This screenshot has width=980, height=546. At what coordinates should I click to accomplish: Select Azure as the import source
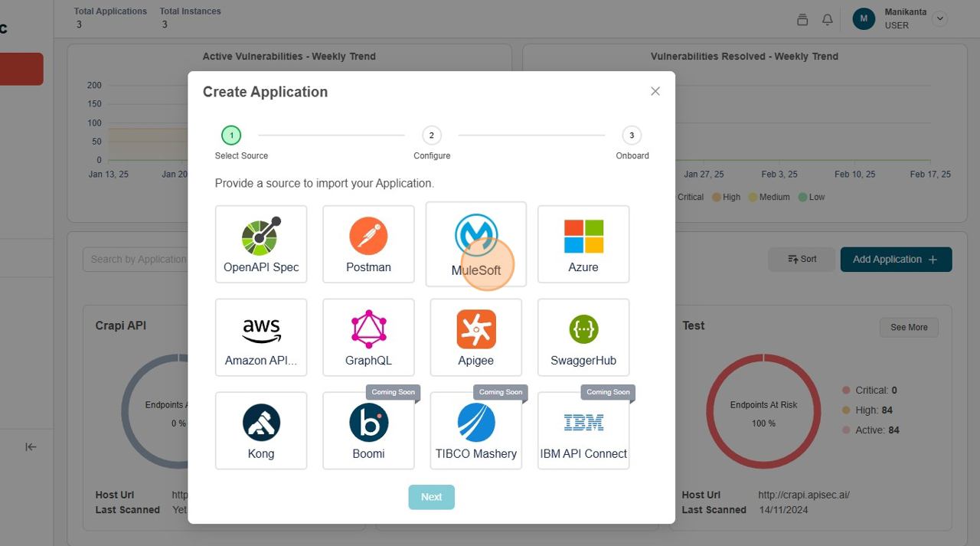(583, 244)
